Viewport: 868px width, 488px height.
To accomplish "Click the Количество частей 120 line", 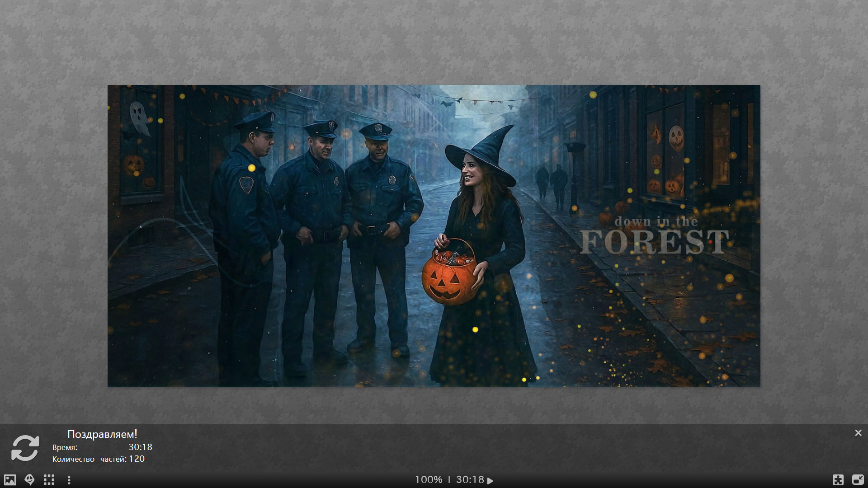I will pos(99,459).
